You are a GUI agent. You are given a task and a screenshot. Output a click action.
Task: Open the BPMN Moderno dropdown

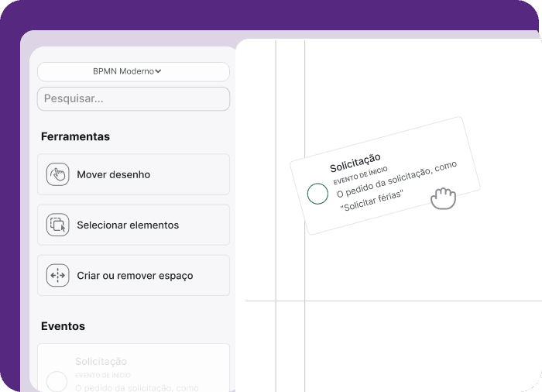(x=133, y=71)
